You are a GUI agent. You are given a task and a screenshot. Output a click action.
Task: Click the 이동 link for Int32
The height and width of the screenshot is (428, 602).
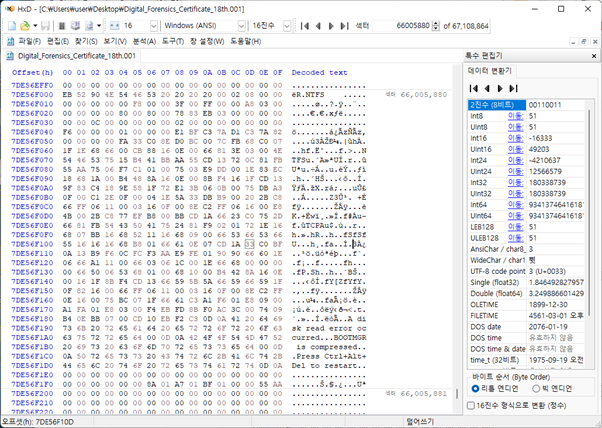[516, 183]
